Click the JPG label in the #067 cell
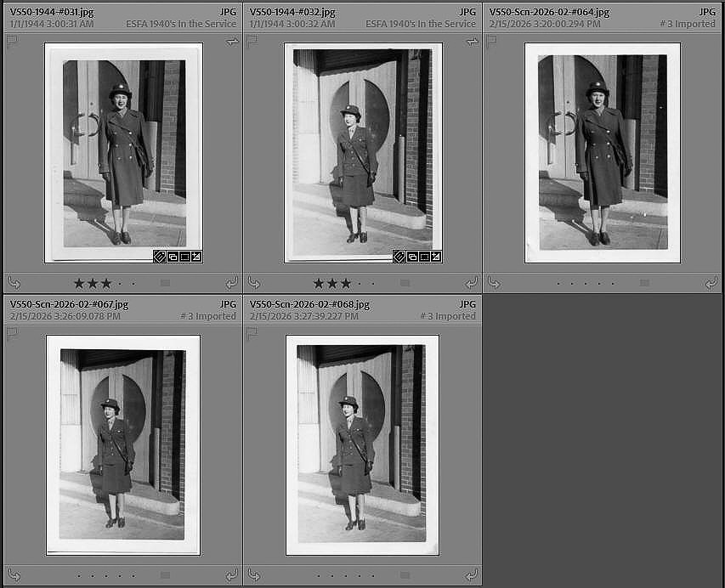The width and height of the screenshot is (725, 588). [x=228, y=304]
